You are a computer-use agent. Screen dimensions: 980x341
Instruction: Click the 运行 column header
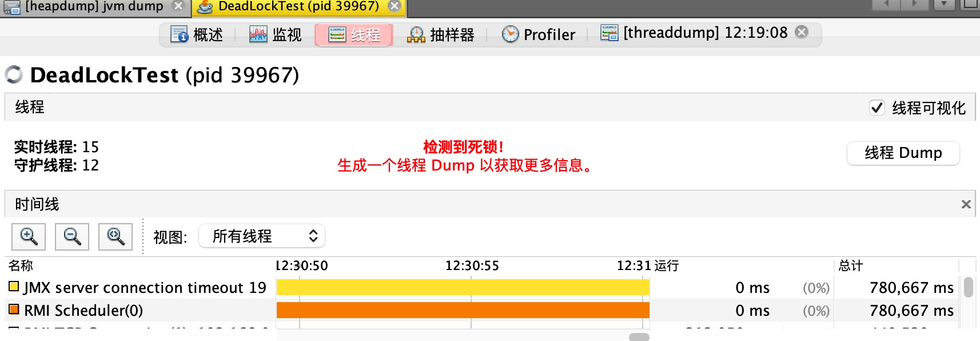[666, 265]
